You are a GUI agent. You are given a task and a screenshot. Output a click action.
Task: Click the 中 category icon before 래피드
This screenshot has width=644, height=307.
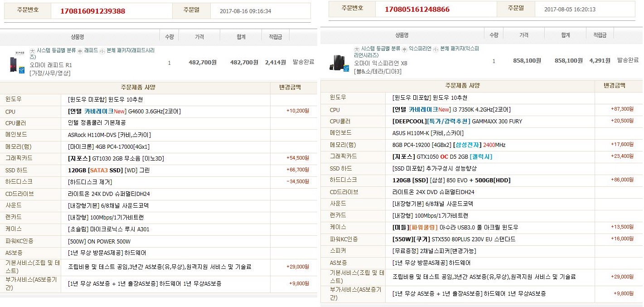(80, 50)
